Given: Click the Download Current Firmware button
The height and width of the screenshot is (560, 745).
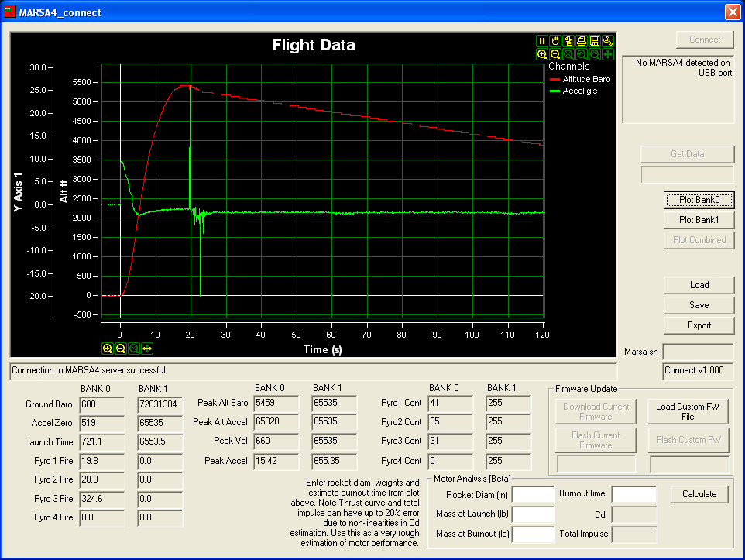Looking at the screenshot, I should pyautogui.click(x=596, y=412).
